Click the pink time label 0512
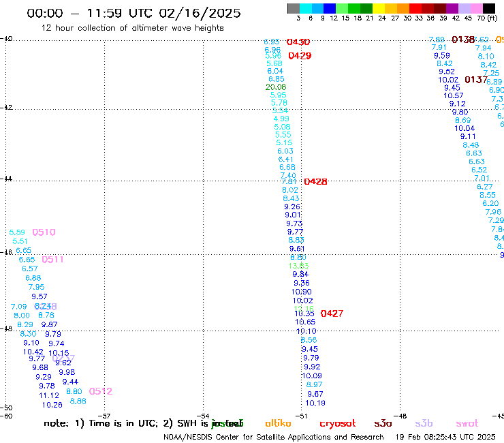 coord(101,391)
